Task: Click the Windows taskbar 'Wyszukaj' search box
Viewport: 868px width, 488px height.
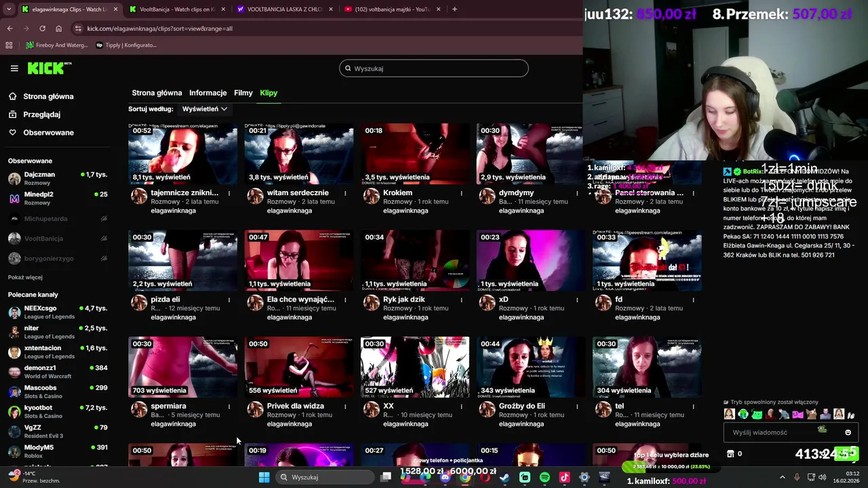Action: [x=324, y=477]
